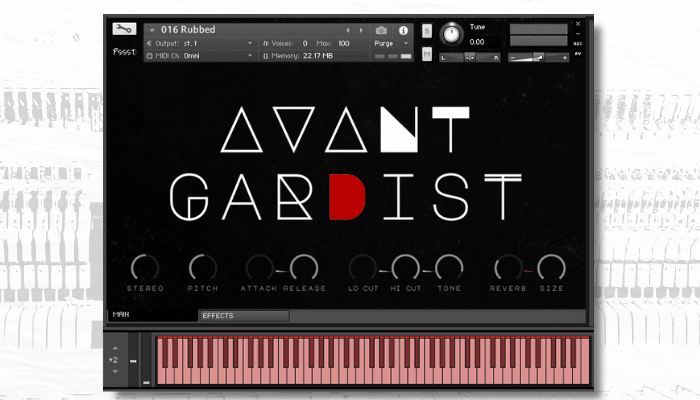Image resolution: width=700 pixels, height=400 pixels.
Task: Open the camera snapshot view
Action: (381, 30)
